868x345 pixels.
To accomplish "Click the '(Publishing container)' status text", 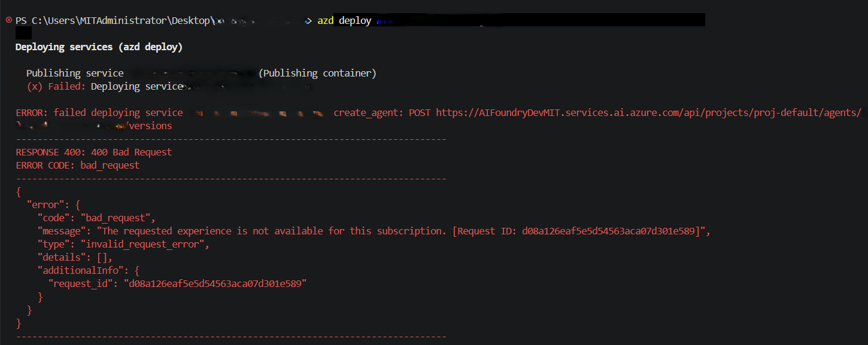I will coord(317,73).
